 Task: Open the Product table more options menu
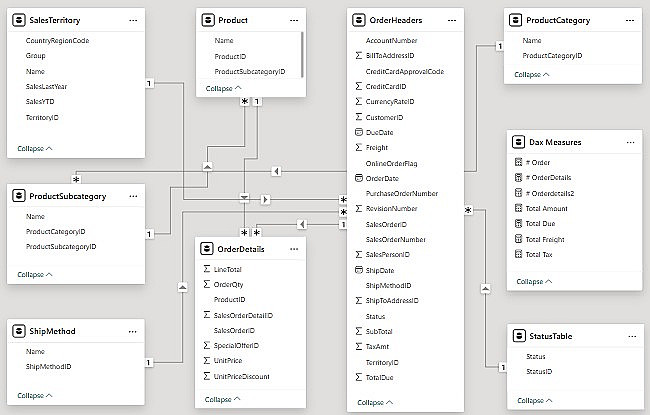294,20
